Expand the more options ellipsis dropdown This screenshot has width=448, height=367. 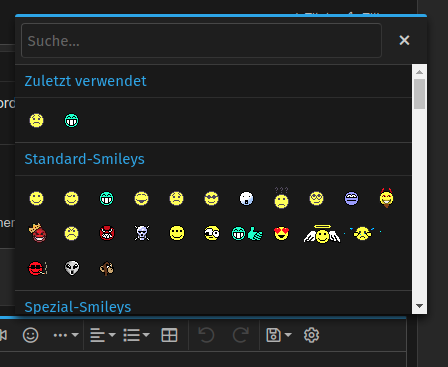[x=66, y=335]
